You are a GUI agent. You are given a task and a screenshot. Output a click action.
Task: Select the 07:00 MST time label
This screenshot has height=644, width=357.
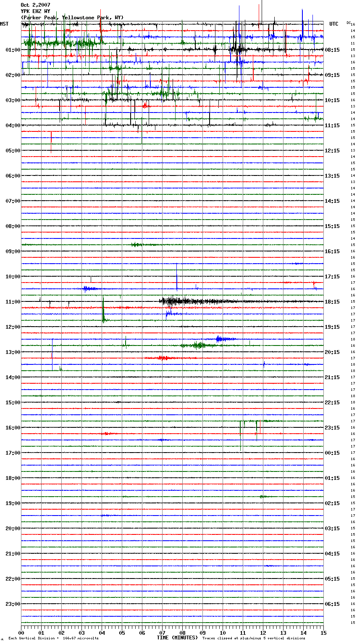click(13, 201)
